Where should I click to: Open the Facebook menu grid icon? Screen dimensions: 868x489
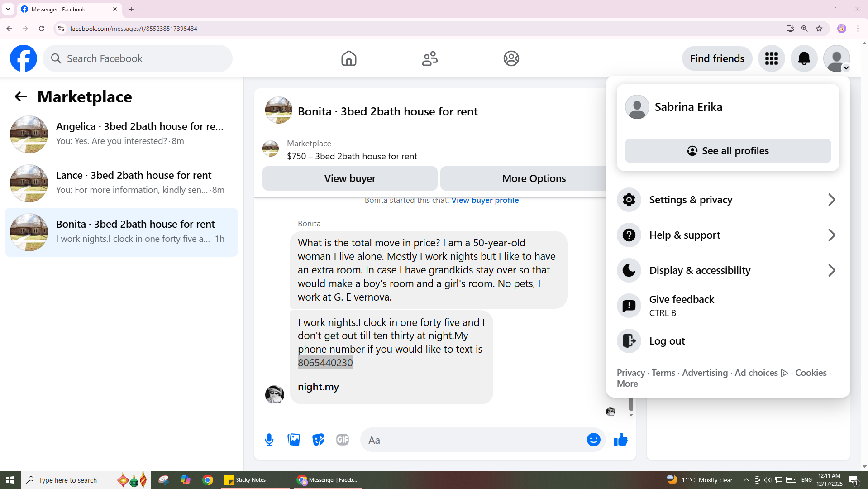tap(771, 58)
